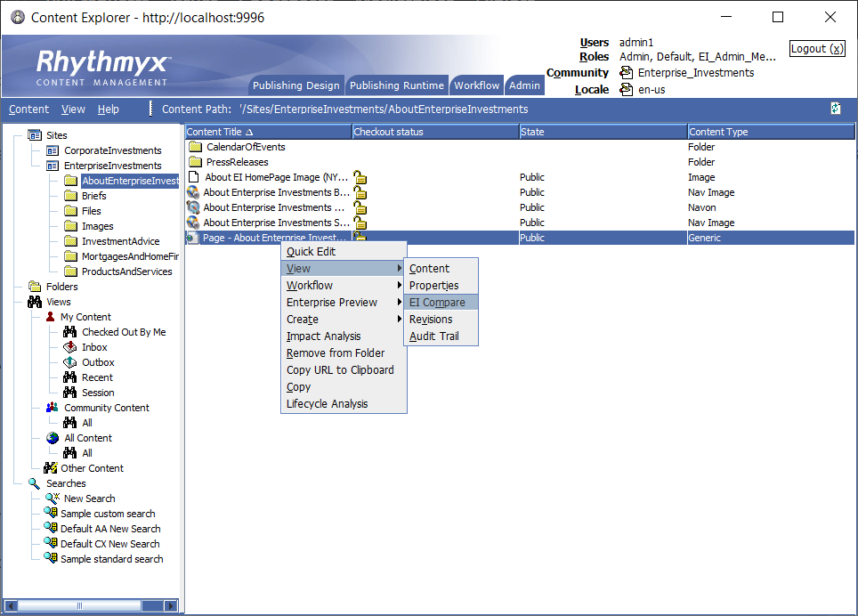The height and width of the screenshot is (616, 858).
Task: Click the refresh icon right of Content Path
Action: pyautogui.click(x=835, y=108)
